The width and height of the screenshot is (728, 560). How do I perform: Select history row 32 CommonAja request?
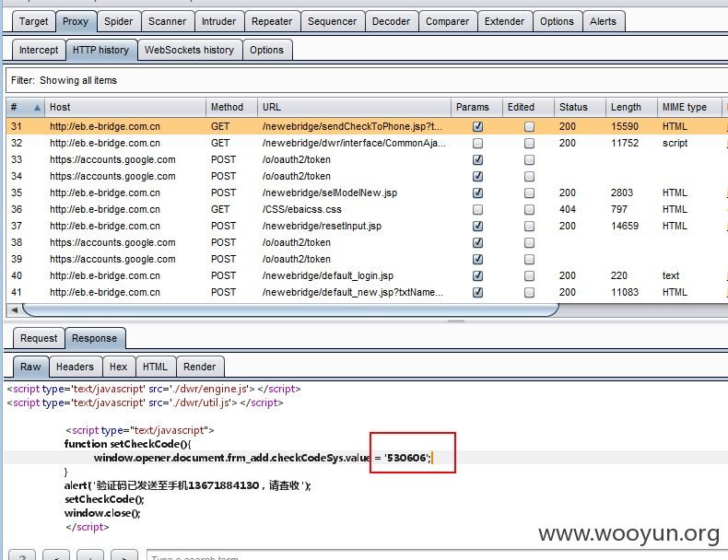pos(367,143)
